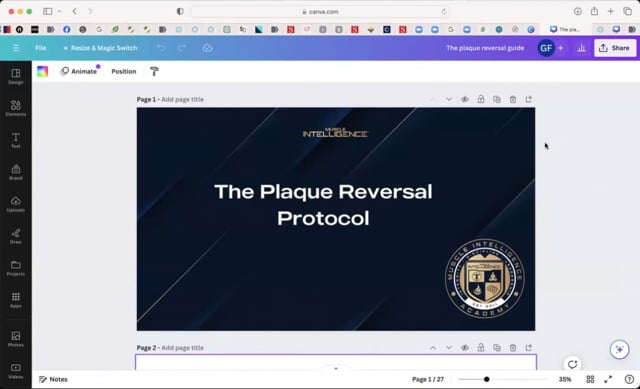Hide Page 2 with eye icon
This screenshot has height=389, width=640.
tap(464, 347)
